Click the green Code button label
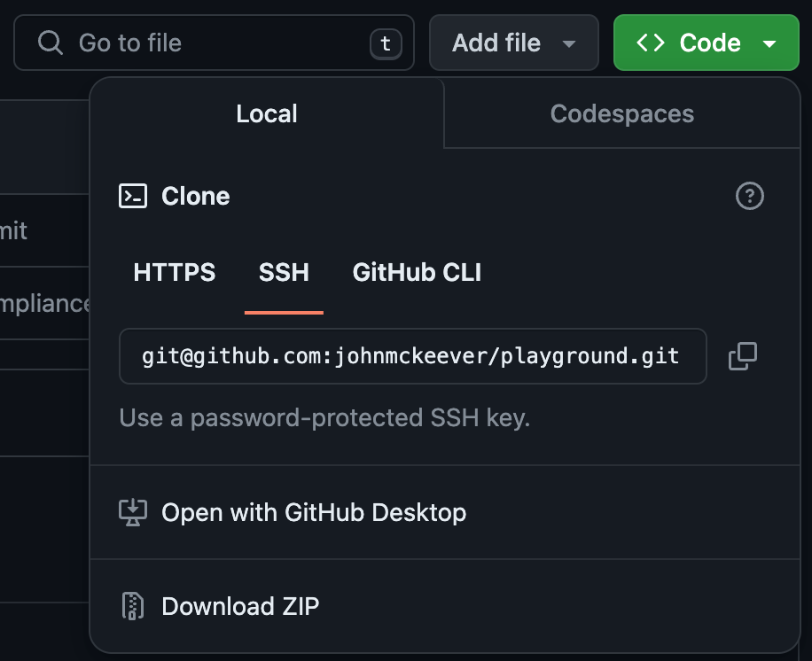 click(x=709, y=43)
